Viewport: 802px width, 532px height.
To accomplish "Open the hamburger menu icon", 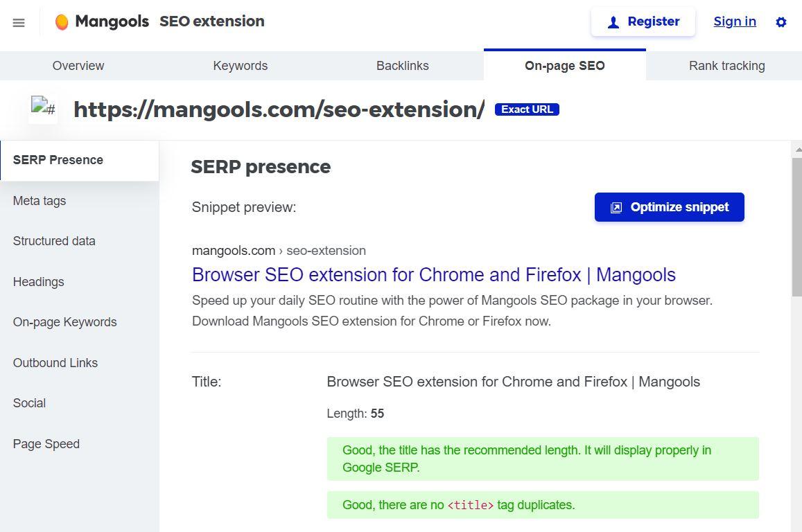I will (x=19, y=22).
